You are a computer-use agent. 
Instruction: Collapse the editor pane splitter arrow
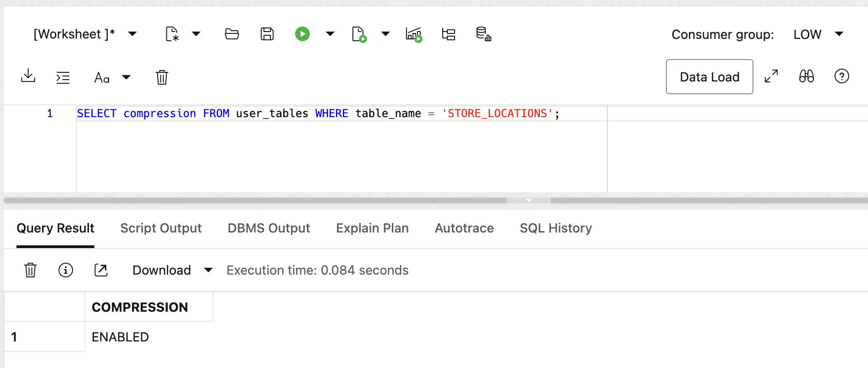coord(528,200)
